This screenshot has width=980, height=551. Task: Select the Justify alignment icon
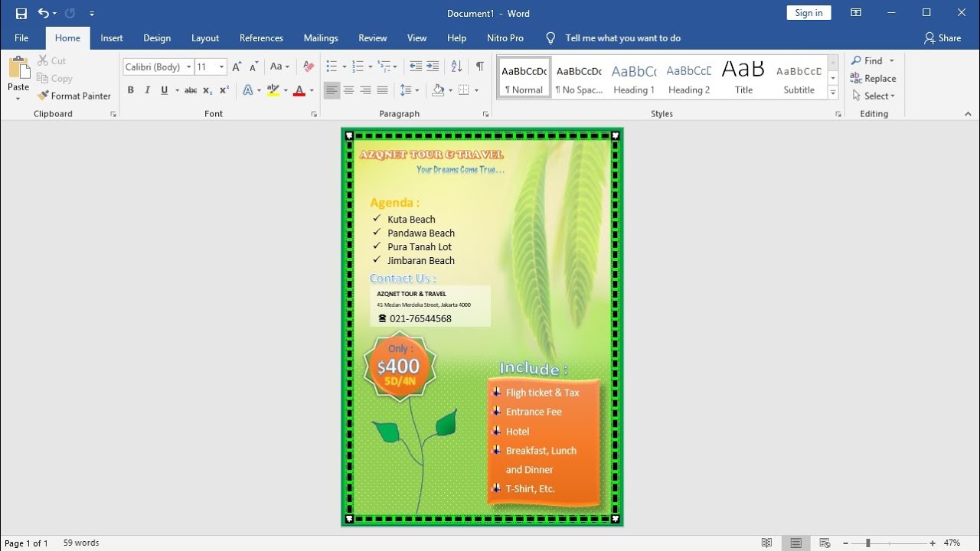382,90
